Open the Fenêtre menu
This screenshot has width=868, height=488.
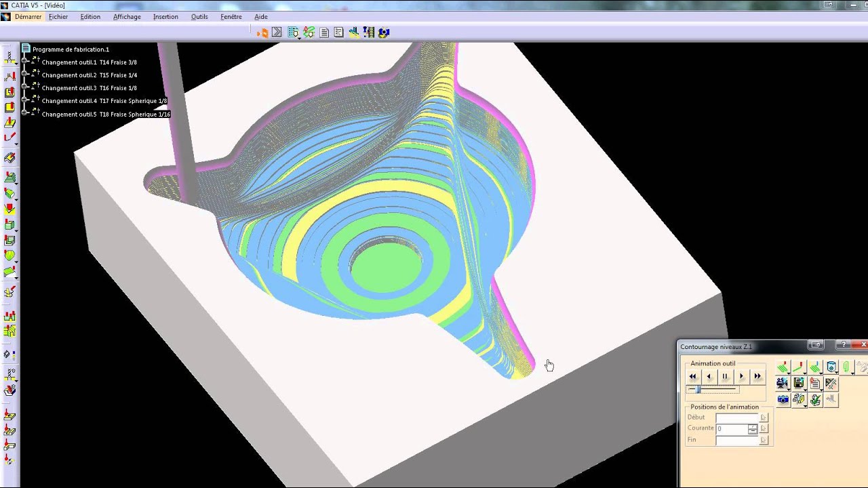233,16
